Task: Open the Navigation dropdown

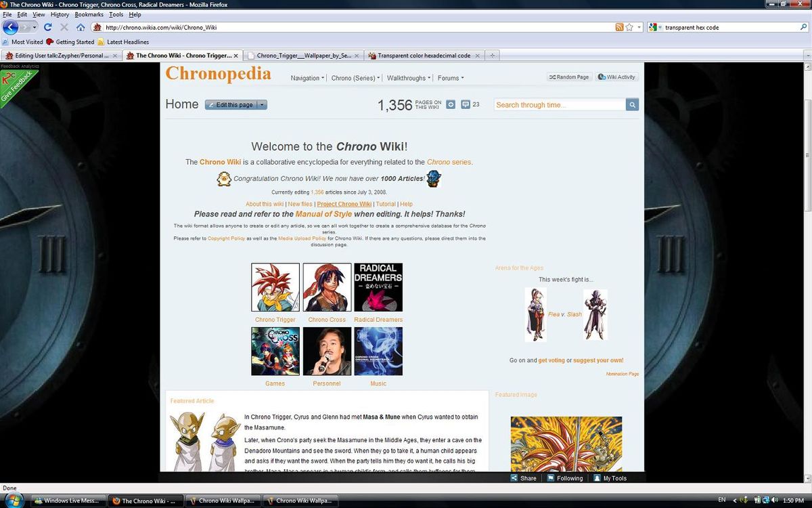Action: click(307, 78)
